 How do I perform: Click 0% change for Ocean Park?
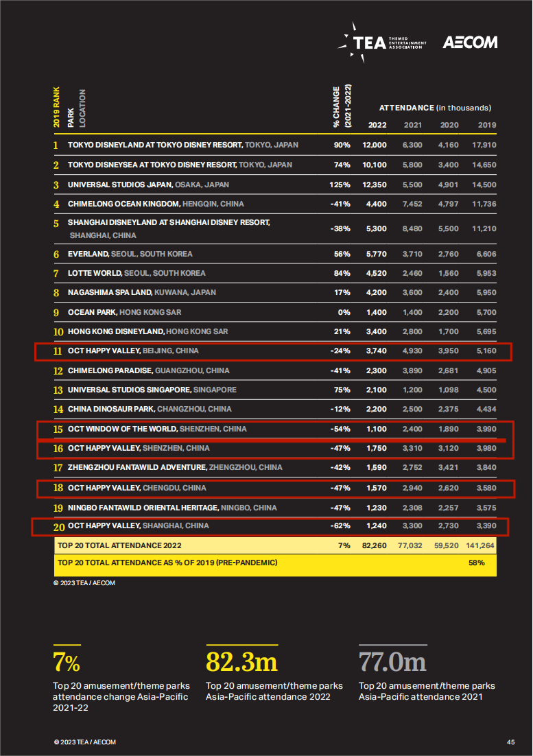(x=344, y=312)
